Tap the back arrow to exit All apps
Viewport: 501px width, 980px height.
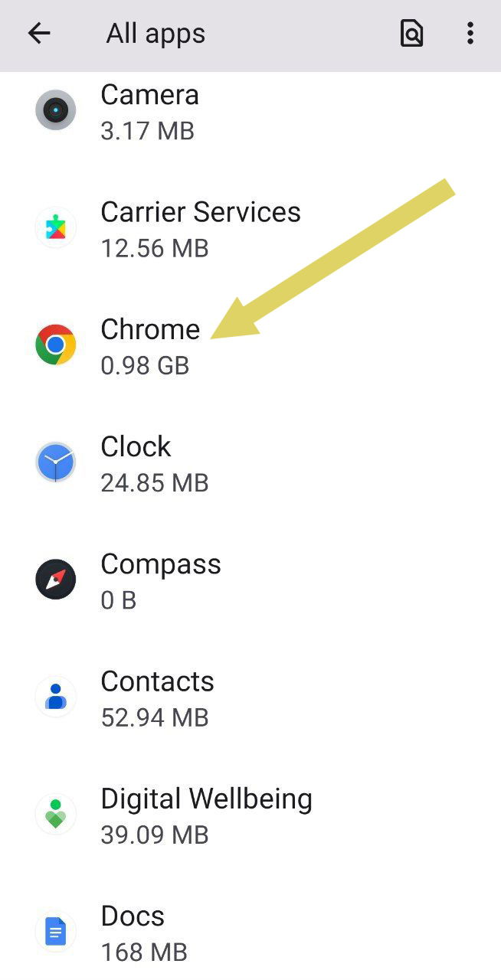(x=38, y=33)
